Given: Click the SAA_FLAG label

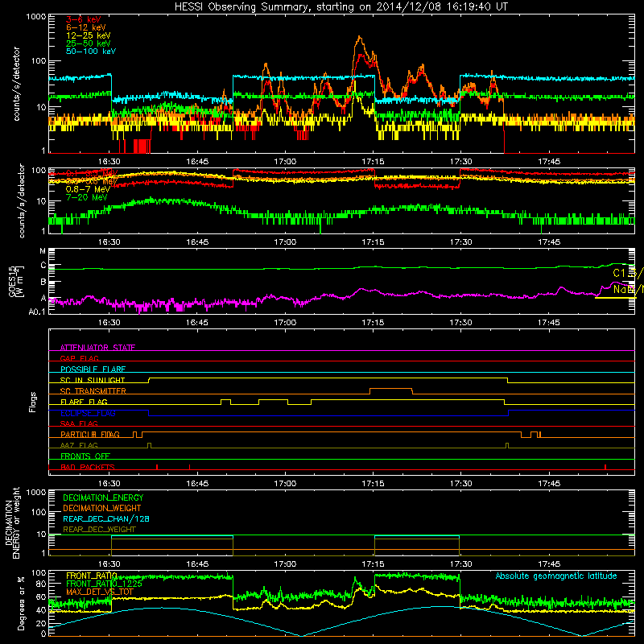Looking at the screenshot, I should tap(79, 423).
